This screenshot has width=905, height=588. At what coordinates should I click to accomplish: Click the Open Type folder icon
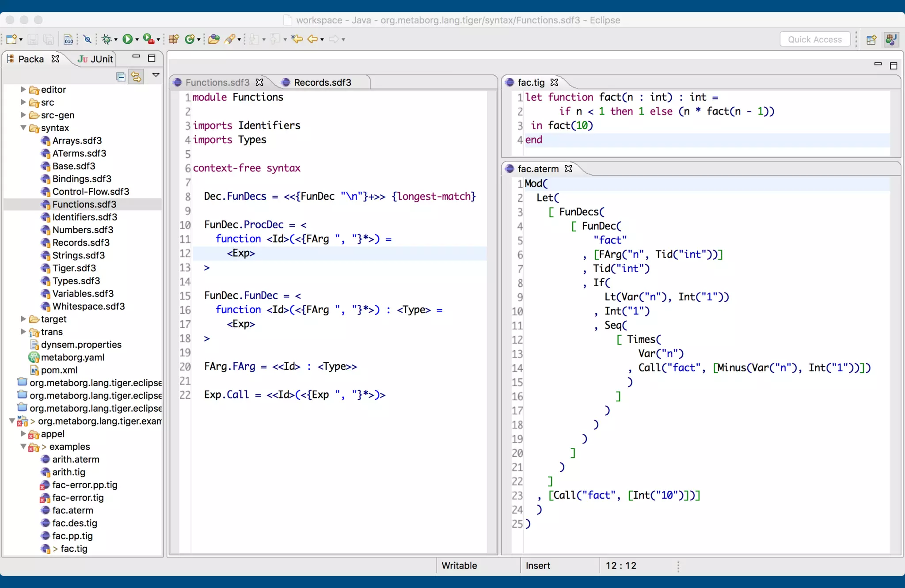(214, 39)
